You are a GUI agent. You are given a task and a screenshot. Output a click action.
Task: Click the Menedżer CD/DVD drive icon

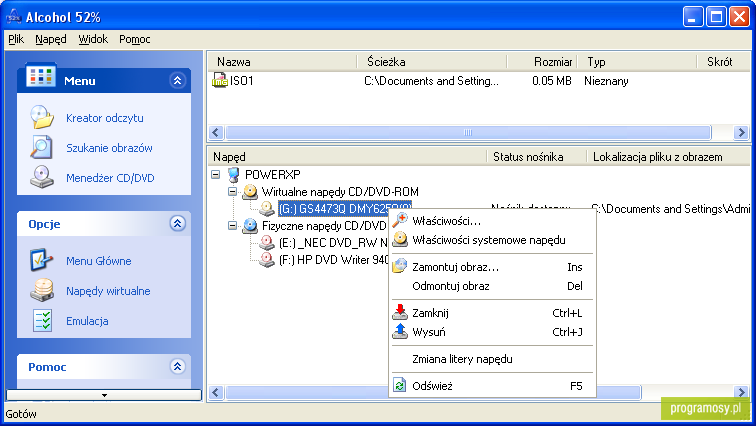point(42,177)
